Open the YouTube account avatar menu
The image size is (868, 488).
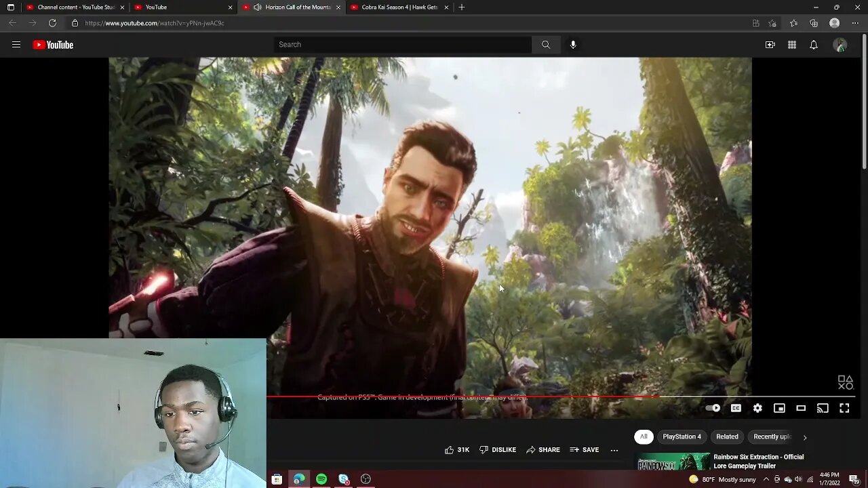(840, 45)
